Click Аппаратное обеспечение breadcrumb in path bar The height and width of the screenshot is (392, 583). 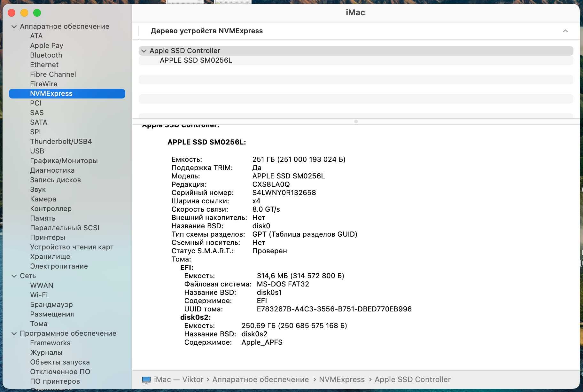pyautogui.click(x=260, y=380)
